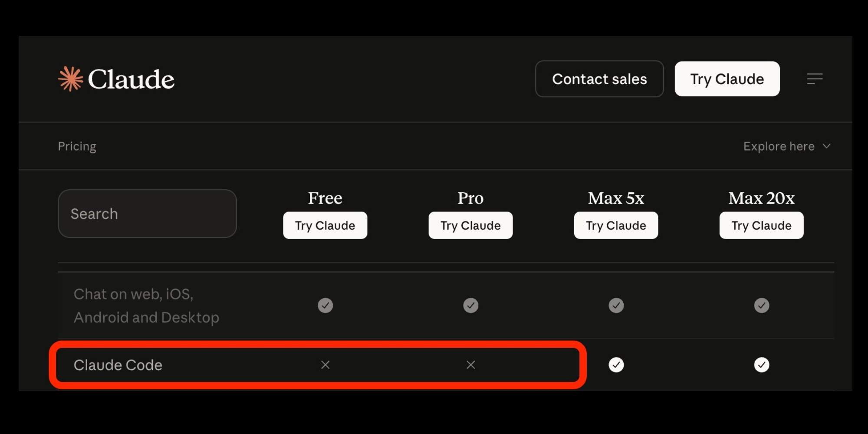Click Pro plan X mark for Claude Code

pos(470,365)
